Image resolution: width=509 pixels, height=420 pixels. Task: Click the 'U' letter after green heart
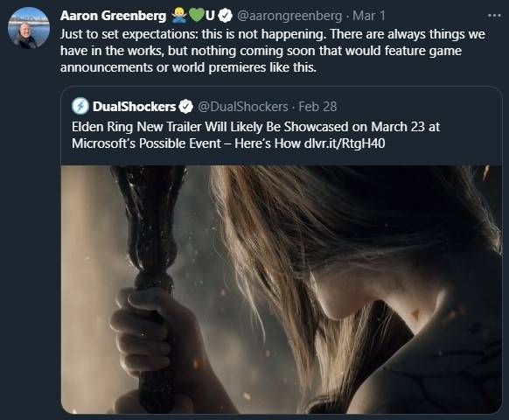coord(210,16)
